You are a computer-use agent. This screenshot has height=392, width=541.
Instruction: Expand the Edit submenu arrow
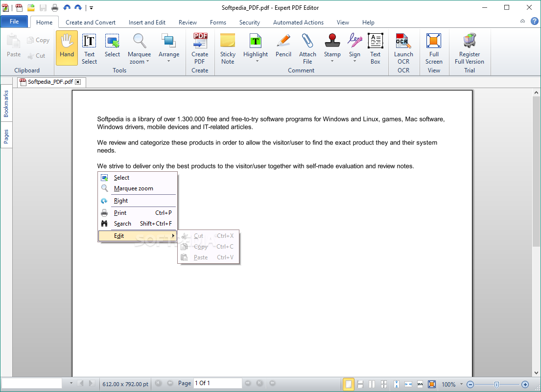[x=173, y=235]
